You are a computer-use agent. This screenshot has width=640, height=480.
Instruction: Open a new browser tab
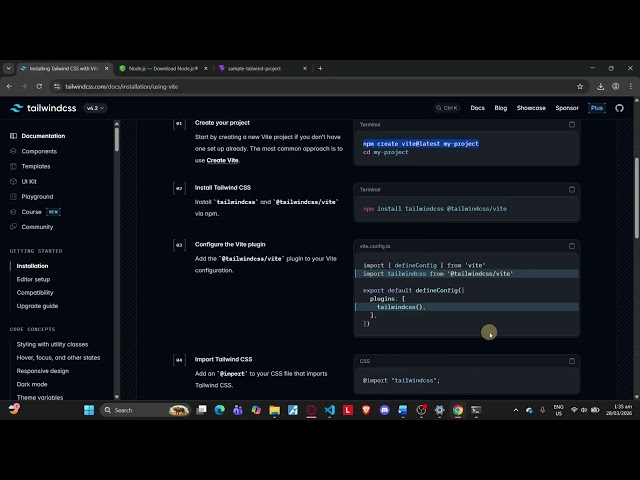(320, 69)
